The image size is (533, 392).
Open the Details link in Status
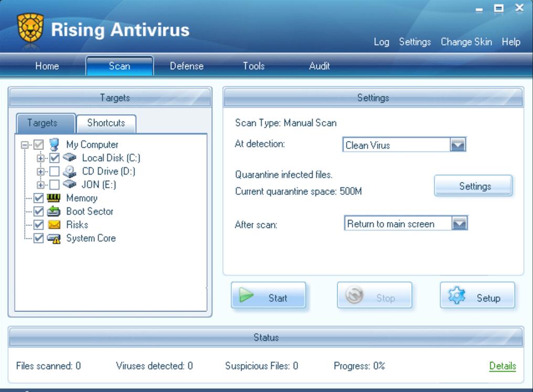pos(502,366)
